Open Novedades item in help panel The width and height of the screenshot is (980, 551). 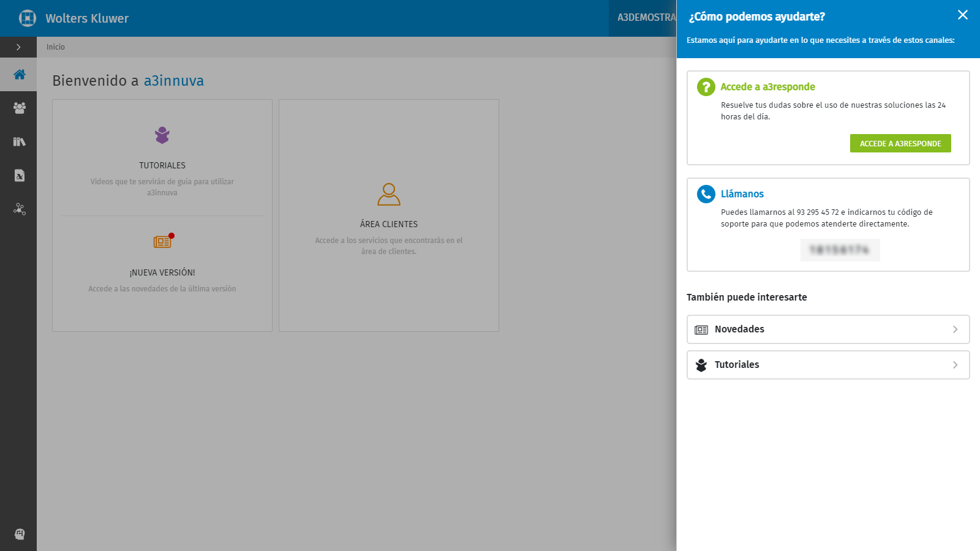coord(828,329)
